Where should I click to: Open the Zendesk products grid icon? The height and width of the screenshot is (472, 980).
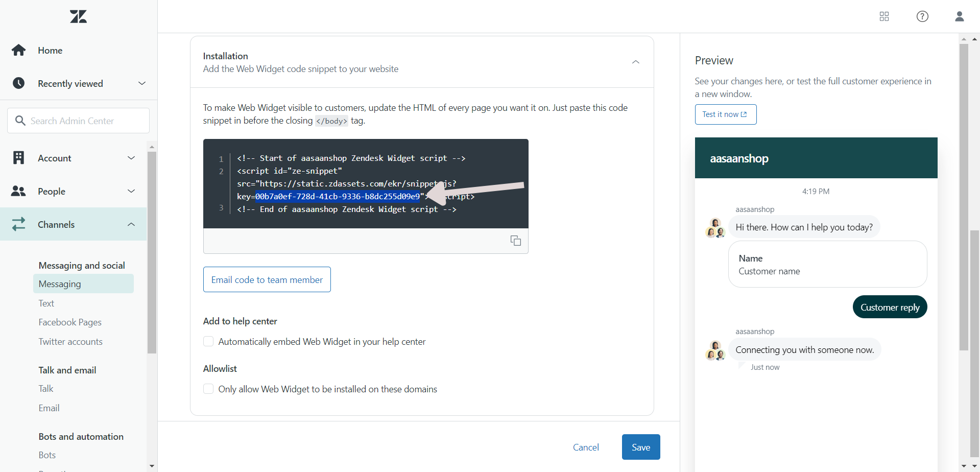(x=884, y=16)
